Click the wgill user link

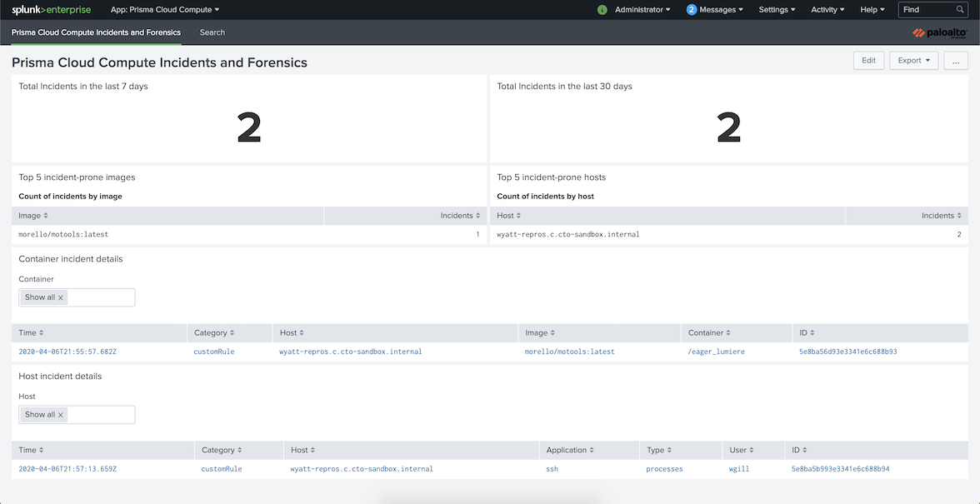pyautogui.click(x=738, y=469)
